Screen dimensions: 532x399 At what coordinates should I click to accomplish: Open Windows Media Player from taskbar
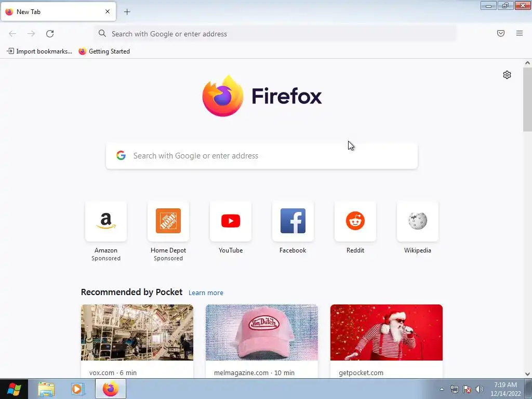77,389
